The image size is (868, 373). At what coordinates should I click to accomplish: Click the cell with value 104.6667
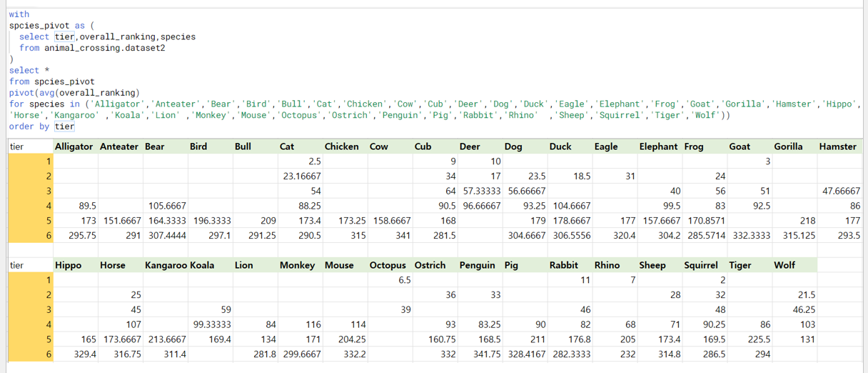pos(572,206)
